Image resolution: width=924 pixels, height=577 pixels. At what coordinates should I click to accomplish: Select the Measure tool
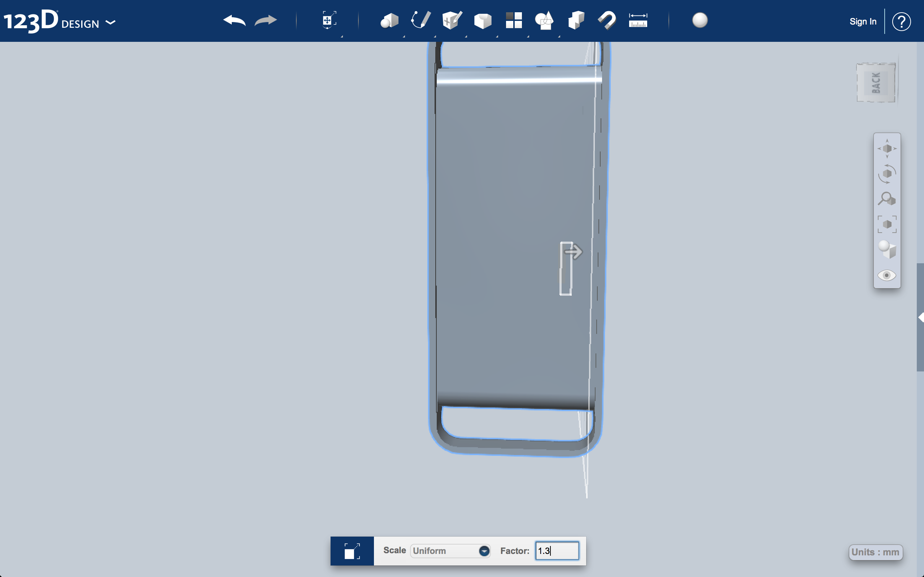tap(637, 21)
